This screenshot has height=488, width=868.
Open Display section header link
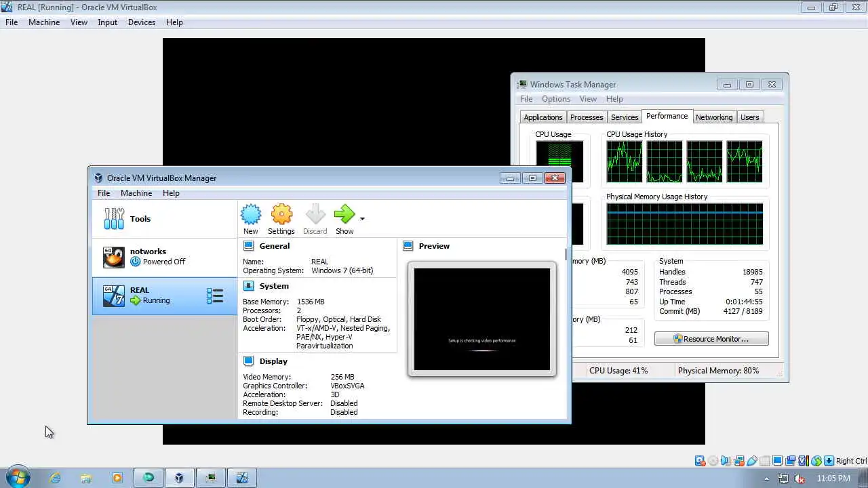click(273, 361)
